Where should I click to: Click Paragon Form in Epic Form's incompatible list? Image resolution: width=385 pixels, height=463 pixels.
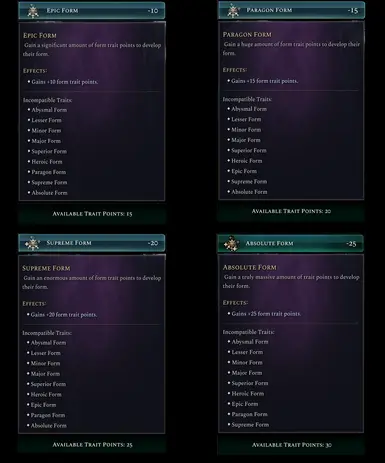click(x=49, y=172)
